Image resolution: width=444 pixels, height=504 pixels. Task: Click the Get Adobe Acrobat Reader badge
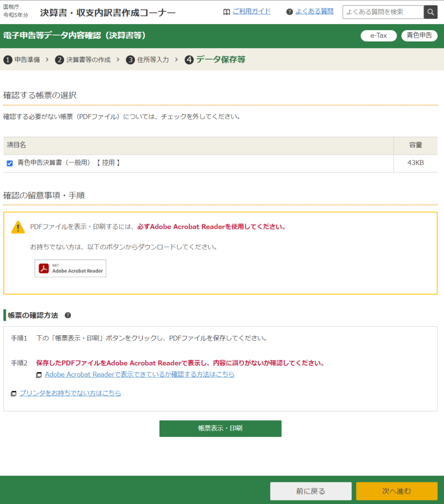(70, 268)
